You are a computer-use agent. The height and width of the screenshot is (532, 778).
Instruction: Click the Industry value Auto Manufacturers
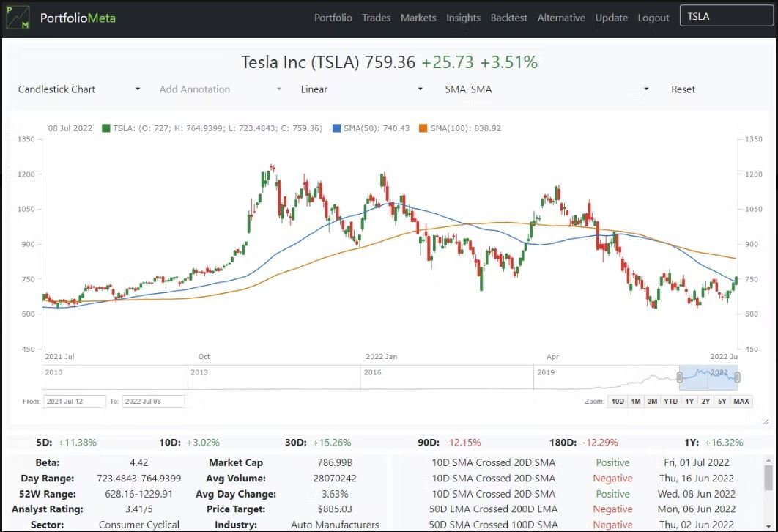335,525
